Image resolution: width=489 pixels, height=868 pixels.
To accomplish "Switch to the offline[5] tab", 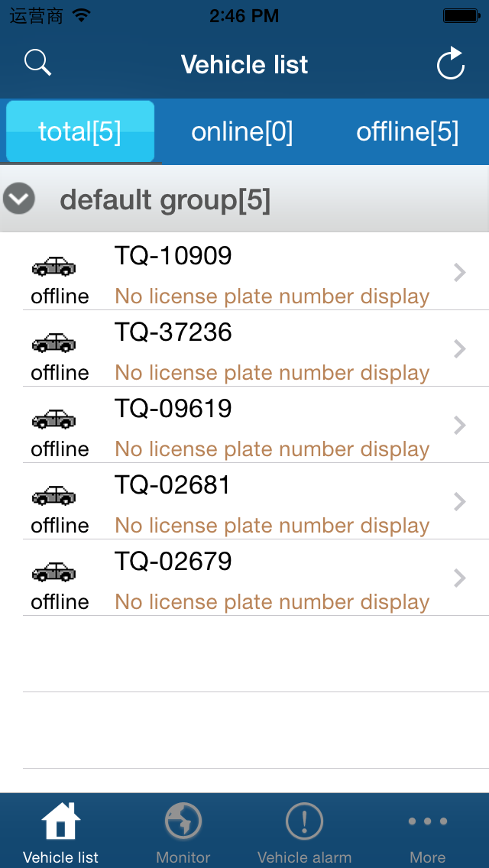I will point(407,132).
